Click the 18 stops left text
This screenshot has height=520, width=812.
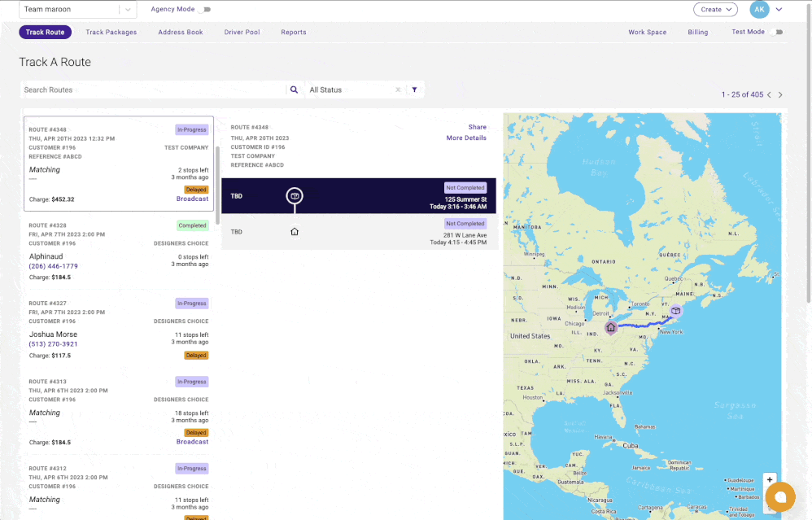(191, 413)
